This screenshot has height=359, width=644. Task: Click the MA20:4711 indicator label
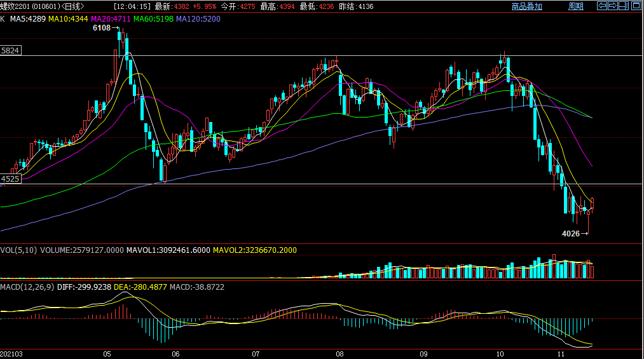point(111,19)
